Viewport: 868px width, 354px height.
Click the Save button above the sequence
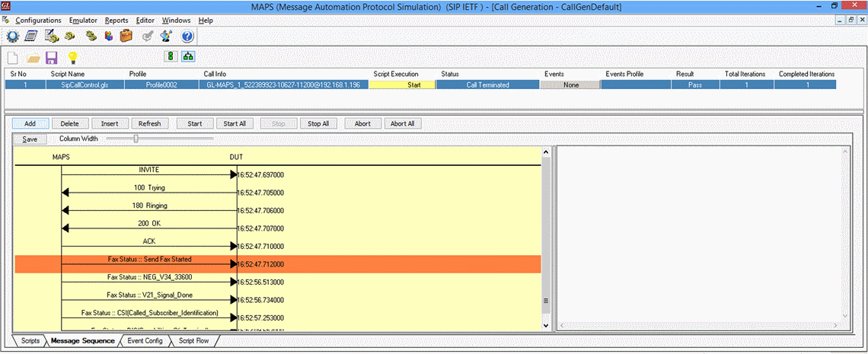tap(30, 139)
